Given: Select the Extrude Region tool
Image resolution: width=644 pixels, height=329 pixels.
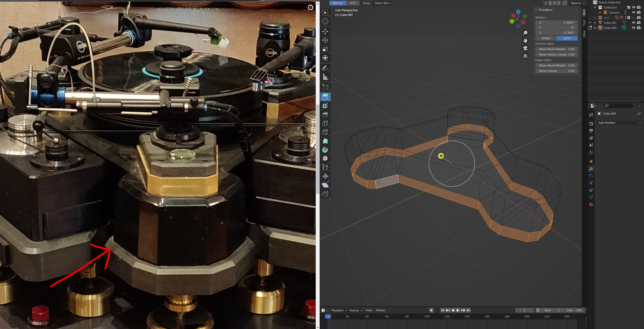Looking at the screenshot, I should click(325, 97).
